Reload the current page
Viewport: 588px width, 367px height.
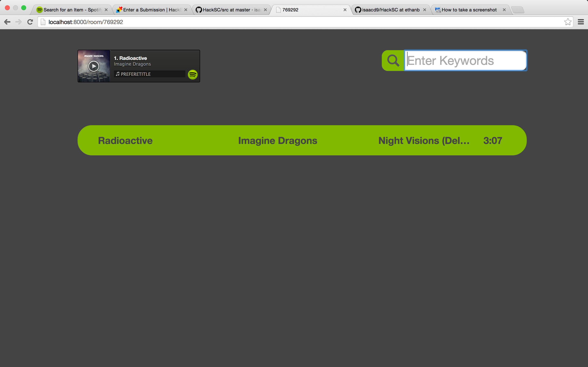tap(30, 22)
